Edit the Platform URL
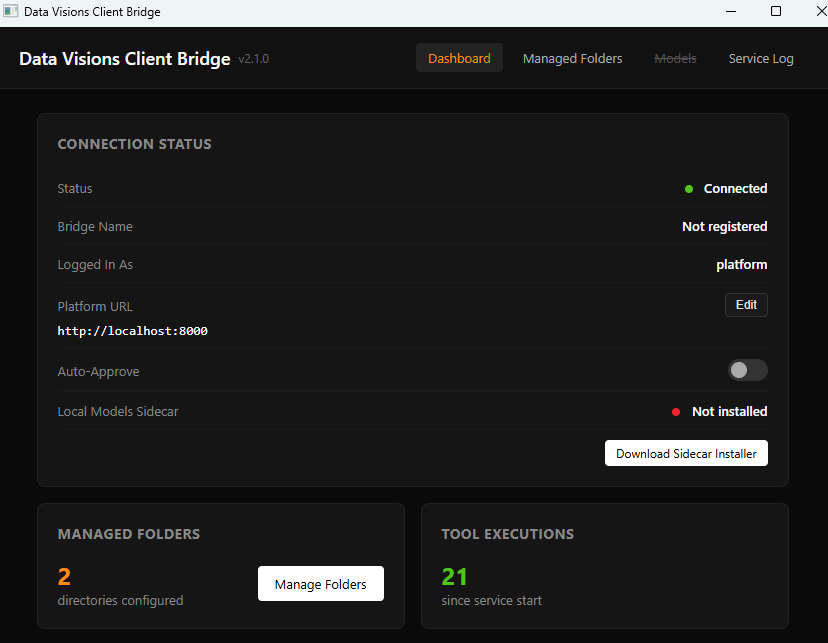 [746, 305]
